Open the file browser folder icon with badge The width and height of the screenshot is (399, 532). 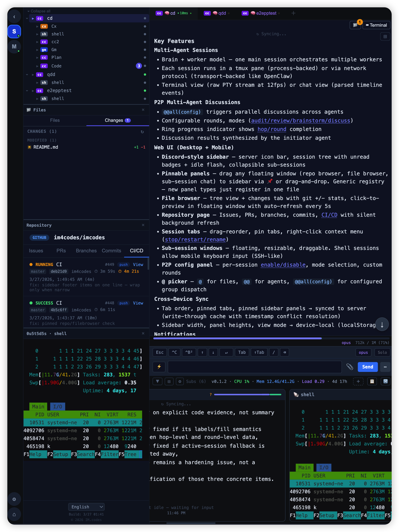coord(355,25)
